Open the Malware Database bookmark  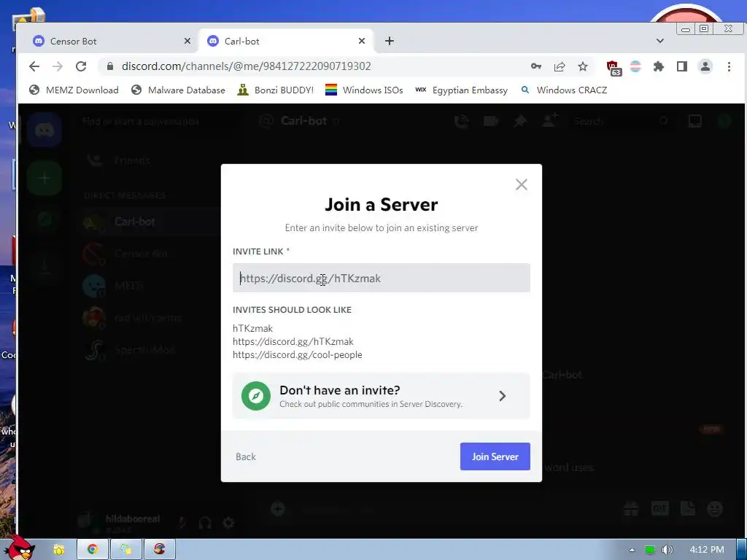coord(178,90)
